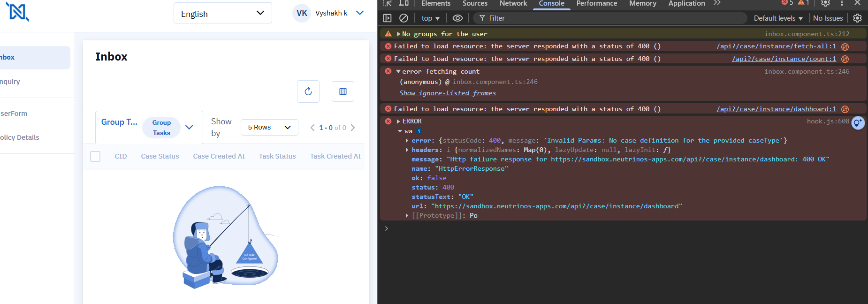Click the clear console icon
Image resolution: width=868 pixels, height=304 pixels.
click(404, 18)
